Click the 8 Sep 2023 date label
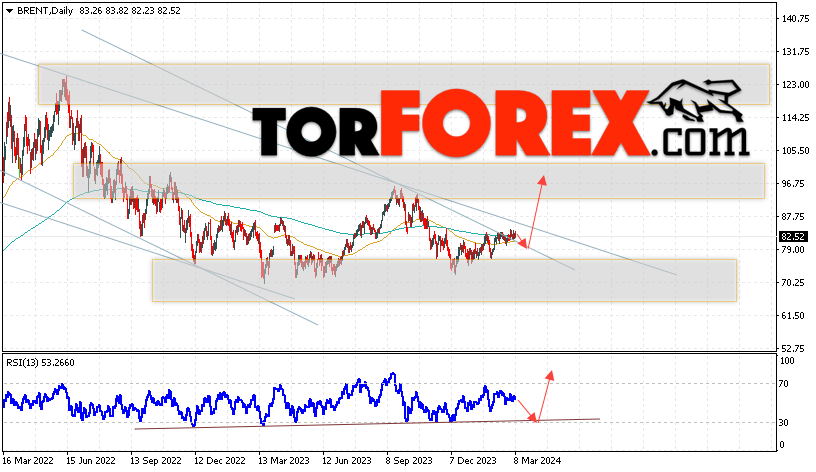This screenshot has width=816, height=472. pos(409,461)
